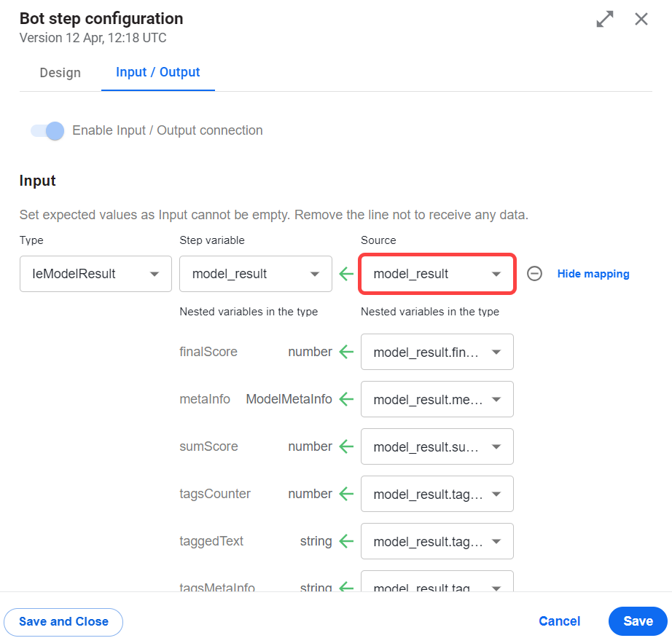Click the Save and Close button

(63, 622)
